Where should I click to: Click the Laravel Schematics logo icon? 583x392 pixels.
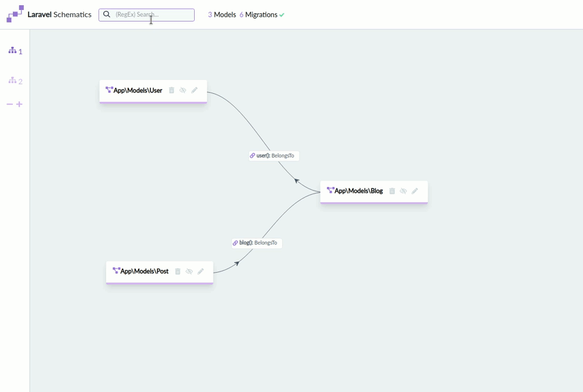(15, 14)
